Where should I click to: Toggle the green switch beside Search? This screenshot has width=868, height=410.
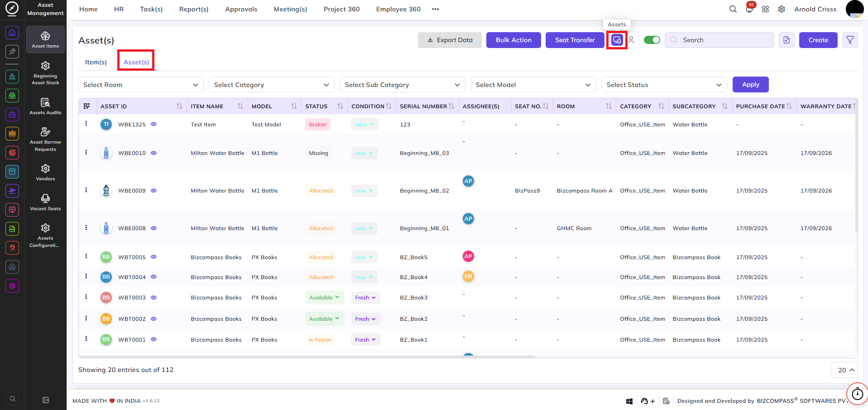pyautogui.click(x=652, y=40)
